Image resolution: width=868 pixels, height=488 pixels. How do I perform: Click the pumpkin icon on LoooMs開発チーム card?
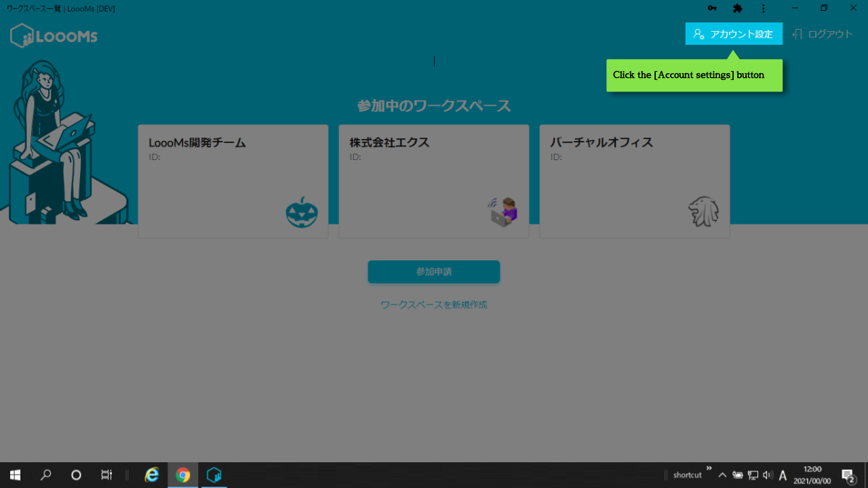click(x=301, y=213)
